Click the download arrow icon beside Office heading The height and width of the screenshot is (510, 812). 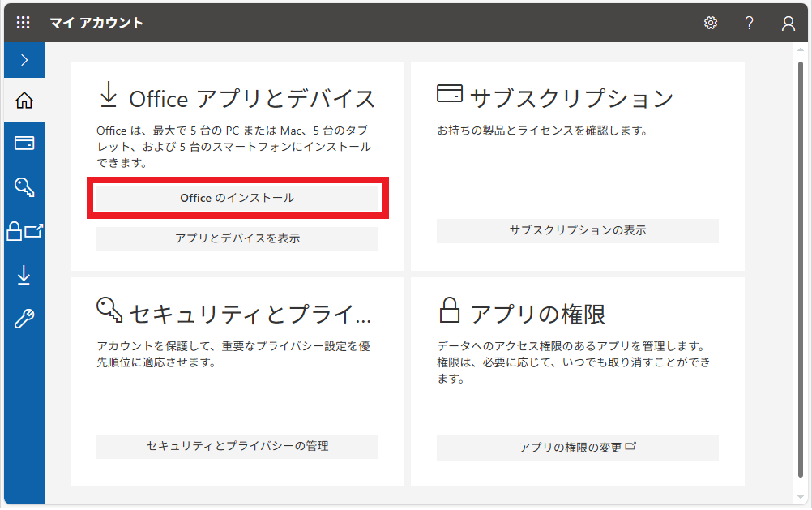[x=109, y=94]
